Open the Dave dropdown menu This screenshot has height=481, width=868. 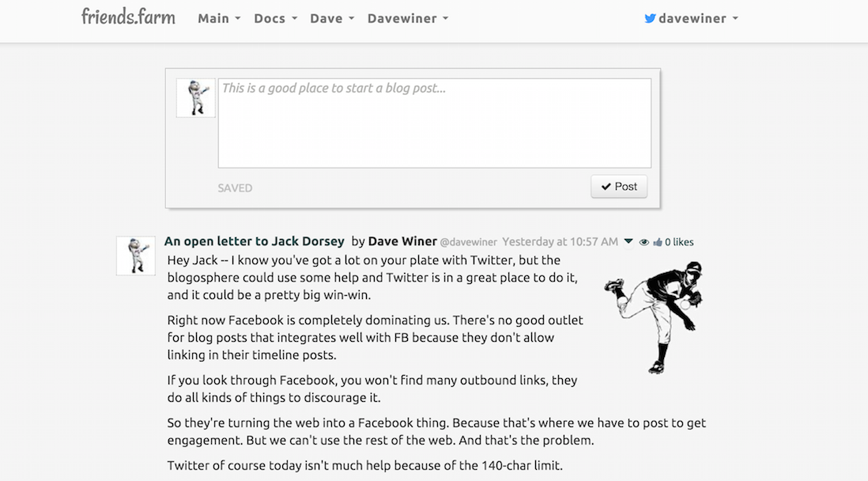coord(332,18)
